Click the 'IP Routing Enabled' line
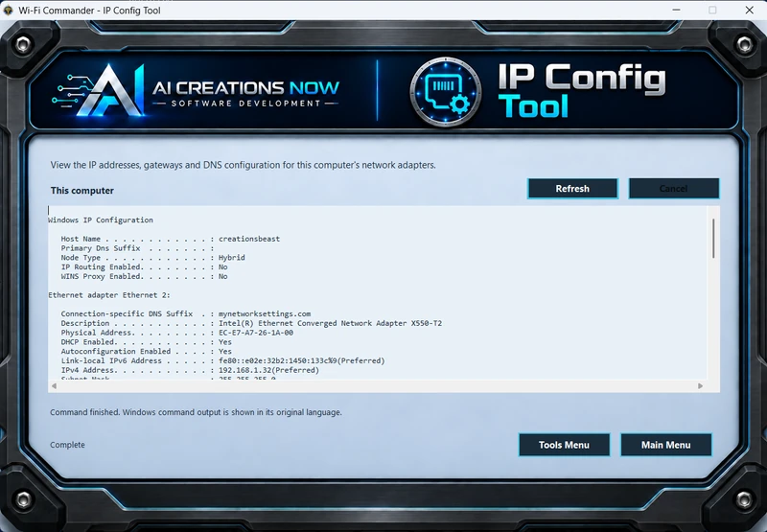This screenshot has width=767, height=532. click(x=145, y=267)
